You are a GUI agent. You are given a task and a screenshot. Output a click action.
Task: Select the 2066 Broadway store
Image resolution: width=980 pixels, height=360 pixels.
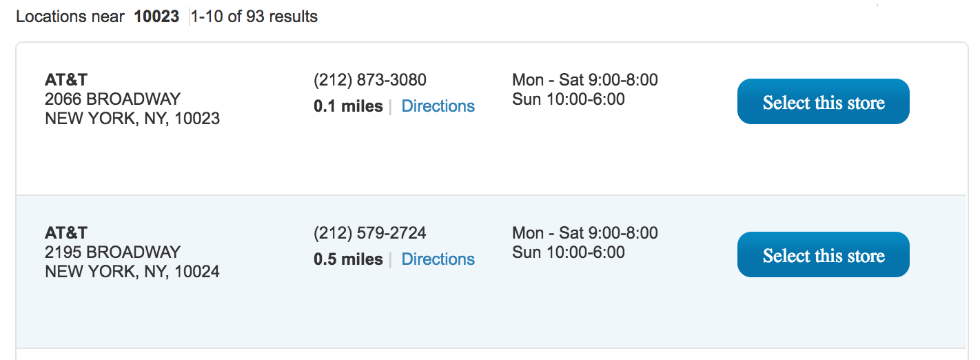[x=823, y=102]
